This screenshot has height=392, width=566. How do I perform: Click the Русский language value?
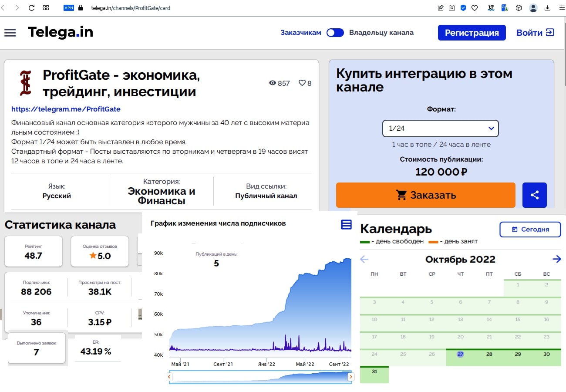(57, 196)
